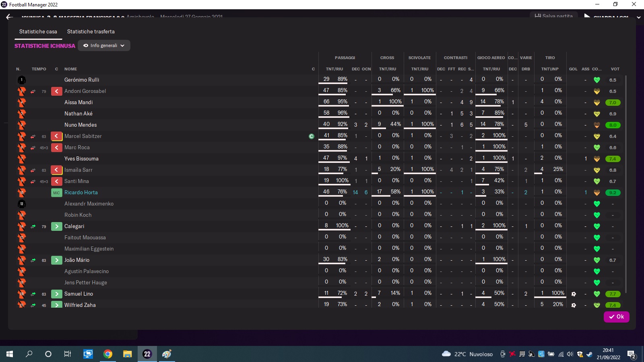
Task: Click the captain C badge on Marcel Sabitzer's row
Action: coord(311,136)
